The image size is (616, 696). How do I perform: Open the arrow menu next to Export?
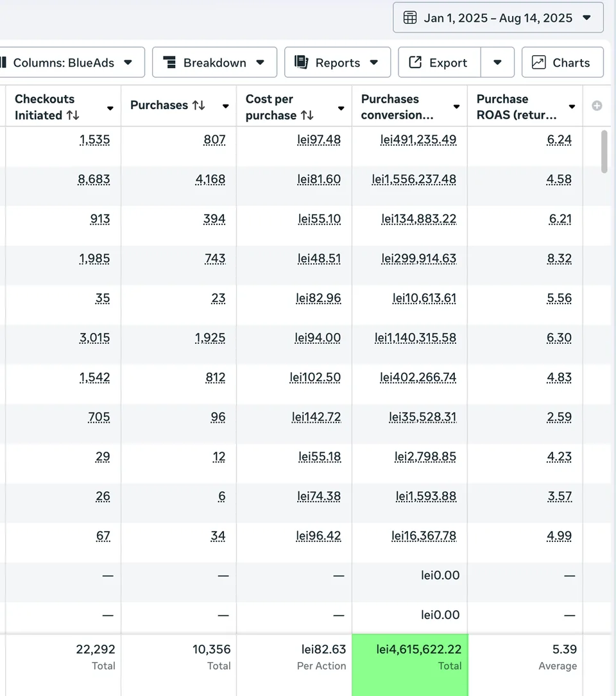coord(497,63)
